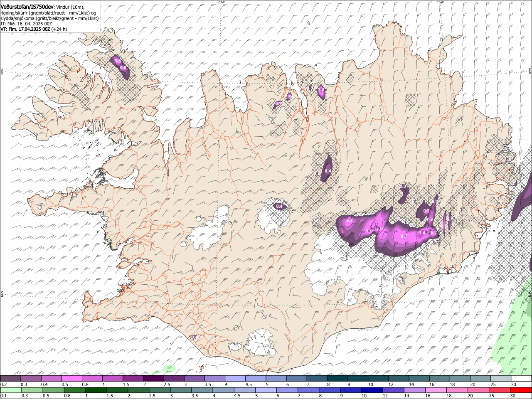Select the darkest green 1 swatch, rain scale
The image size is (532, 399).
(96, 390)
